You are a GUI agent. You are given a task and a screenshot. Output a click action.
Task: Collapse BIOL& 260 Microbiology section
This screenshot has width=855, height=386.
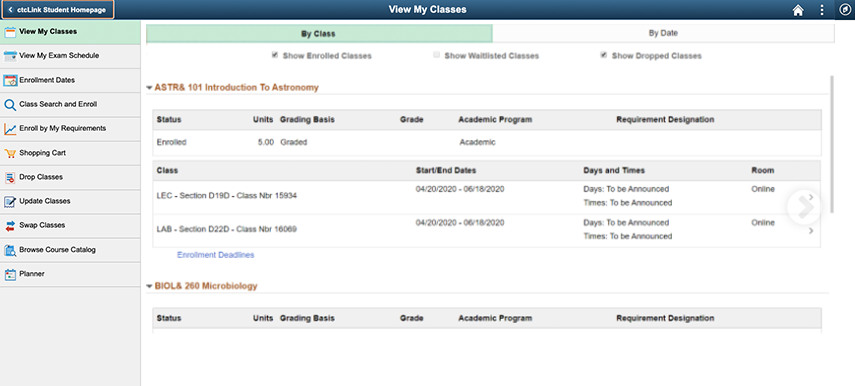pyautogui.click(x=149, y=286)
